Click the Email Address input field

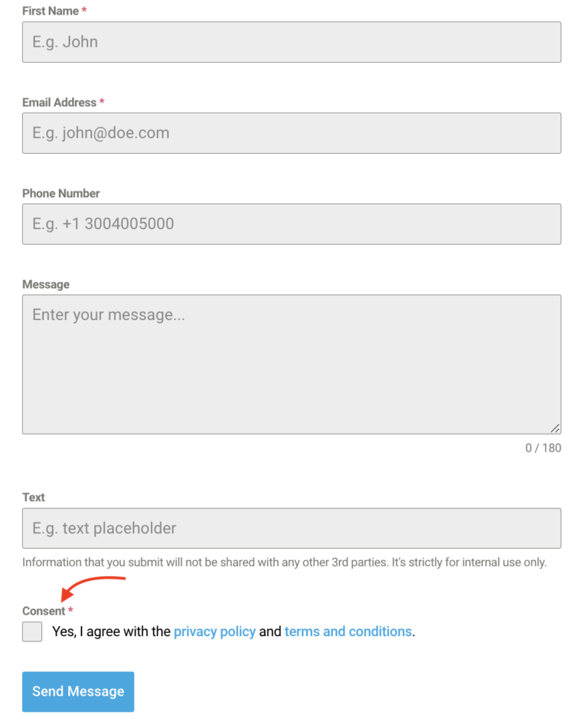click(x=291, y=133)
